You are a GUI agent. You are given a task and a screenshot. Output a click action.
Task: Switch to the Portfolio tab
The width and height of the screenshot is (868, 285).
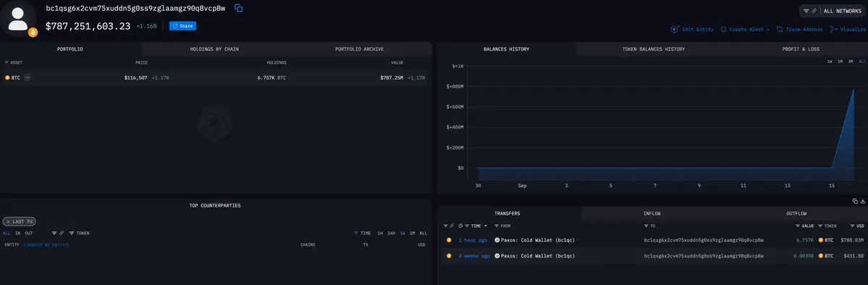coord(70,49)
